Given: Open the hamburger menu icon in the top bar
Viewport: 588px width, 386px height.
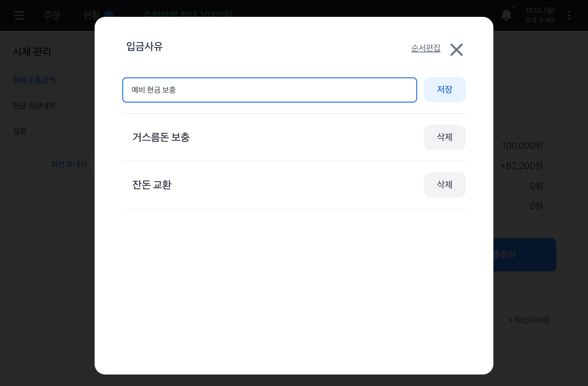Looking at the screenshot, I should (x=19, y=15).
